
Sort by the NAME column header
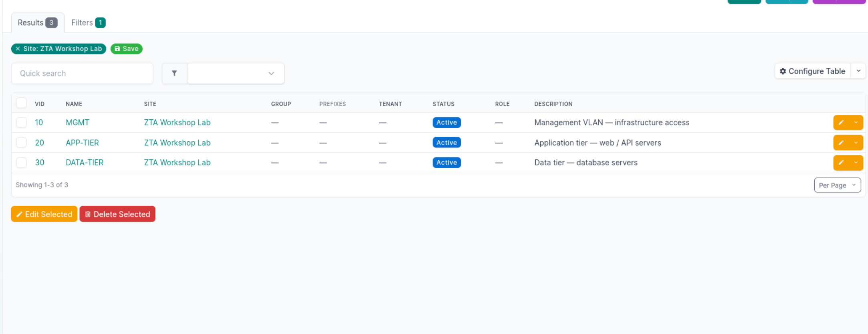click(74, 104)
